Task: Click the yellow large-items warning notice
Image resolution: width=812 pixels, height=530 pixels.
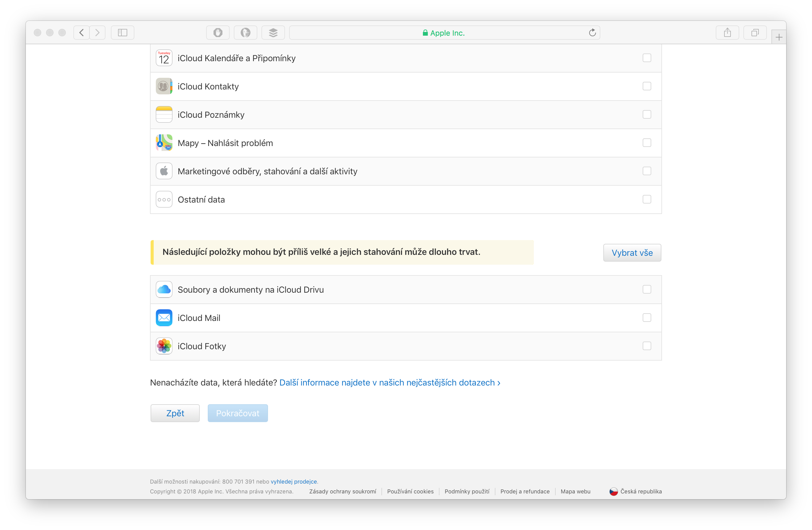Action: tap(342, 252)
